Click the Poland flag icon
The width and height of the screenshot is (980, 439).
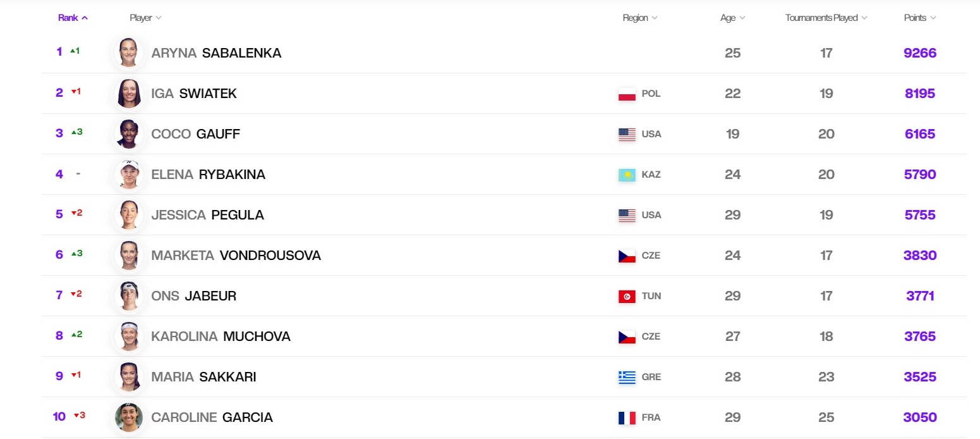[626, 94]
